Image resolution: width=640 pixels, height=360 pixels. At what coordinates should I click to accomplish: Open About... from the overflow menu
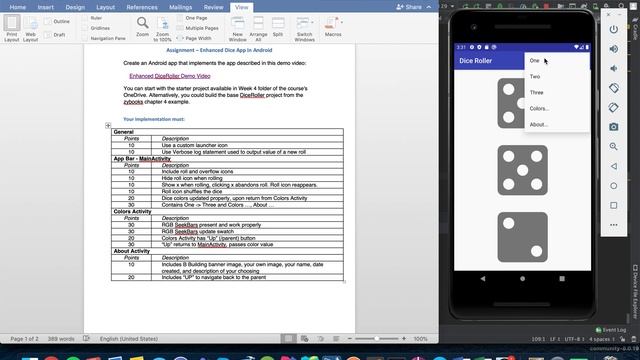[x=557, y=124]
